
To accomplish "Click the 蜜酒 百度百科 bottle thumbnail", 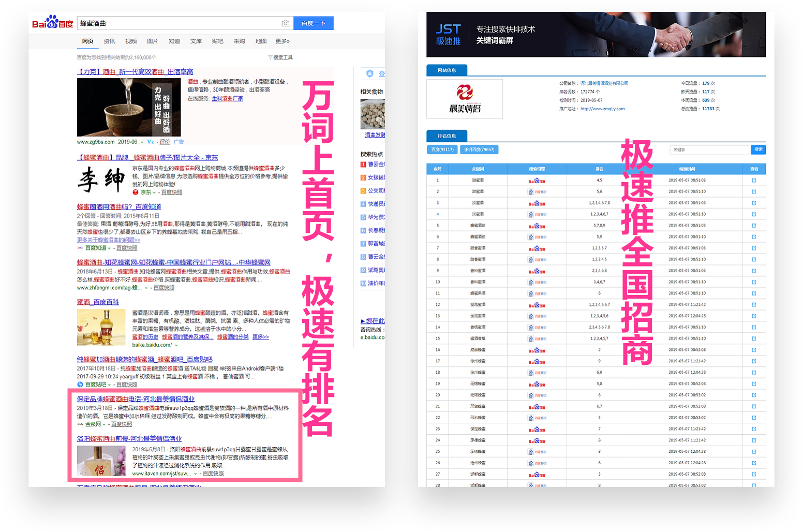I will (x=101, y=328).
